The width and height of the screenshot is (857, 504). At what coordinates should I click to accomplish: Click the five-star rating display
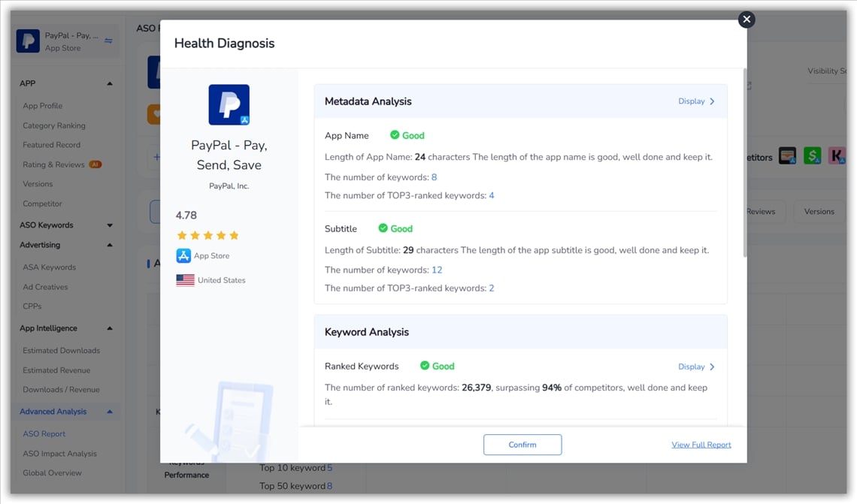pyautogui.click(x=207, y=236)
